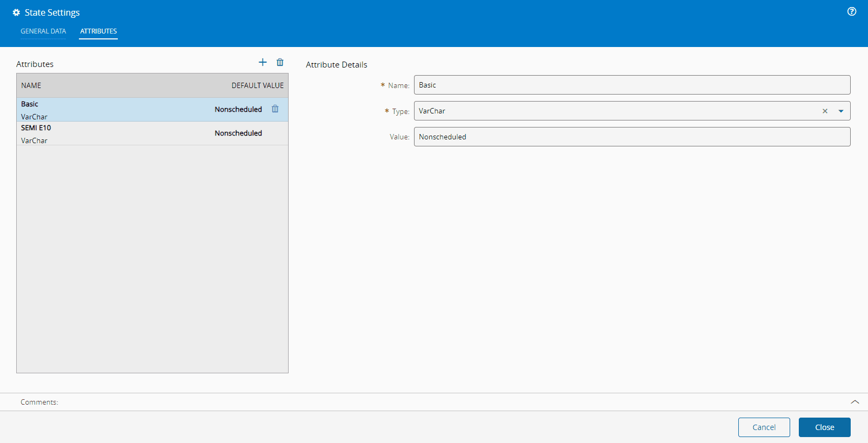Image resolution: width=868 pixels, height=443 pixels.
Task: Click the DEFAULT VALUE column header
Action: coord(257,85)
